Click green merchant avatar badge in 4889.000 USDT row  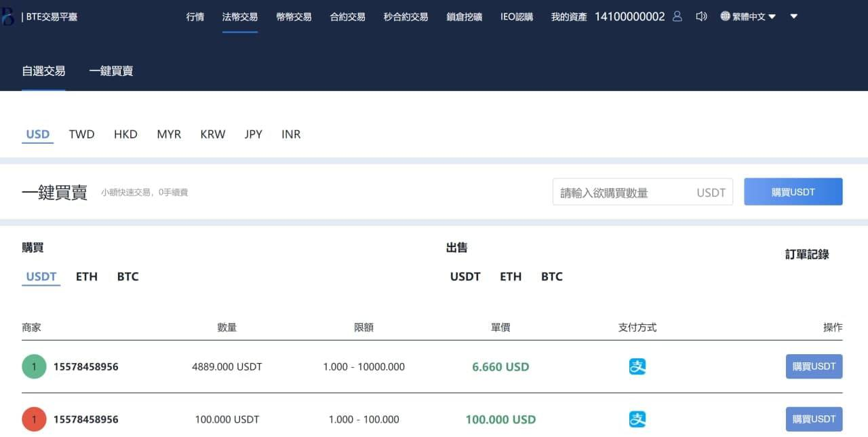(x=34, y=366)
